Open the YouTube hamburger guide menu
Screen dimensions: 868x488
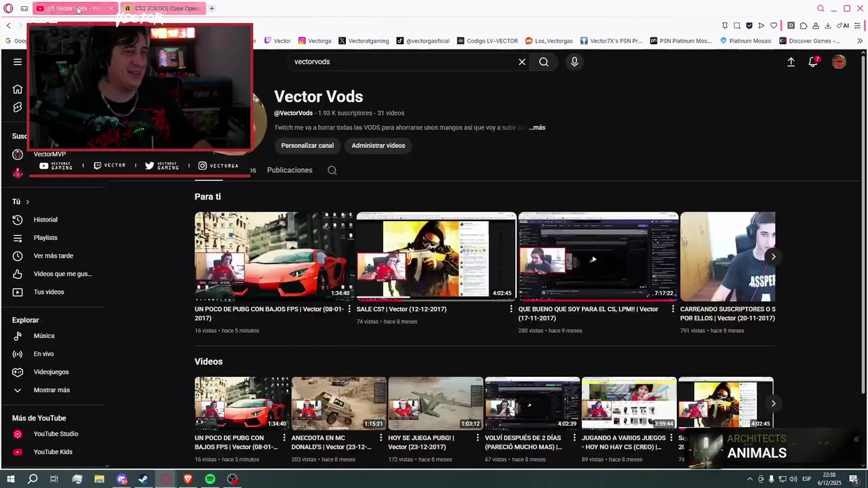click(18, 62)
